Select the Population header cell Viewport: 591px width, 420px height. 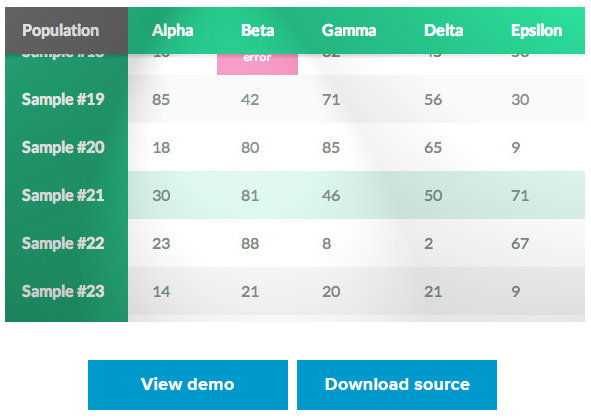tap(66, 31)
